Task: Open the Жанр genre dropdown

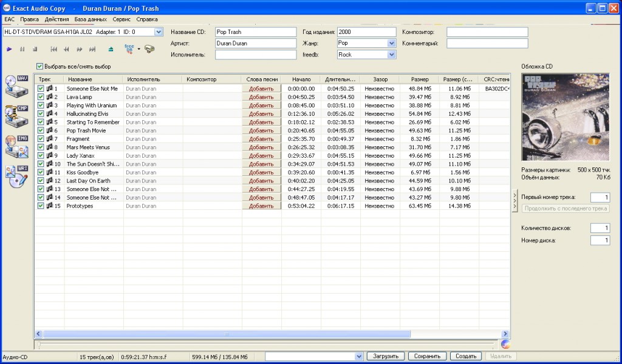Action: [392, 43]
